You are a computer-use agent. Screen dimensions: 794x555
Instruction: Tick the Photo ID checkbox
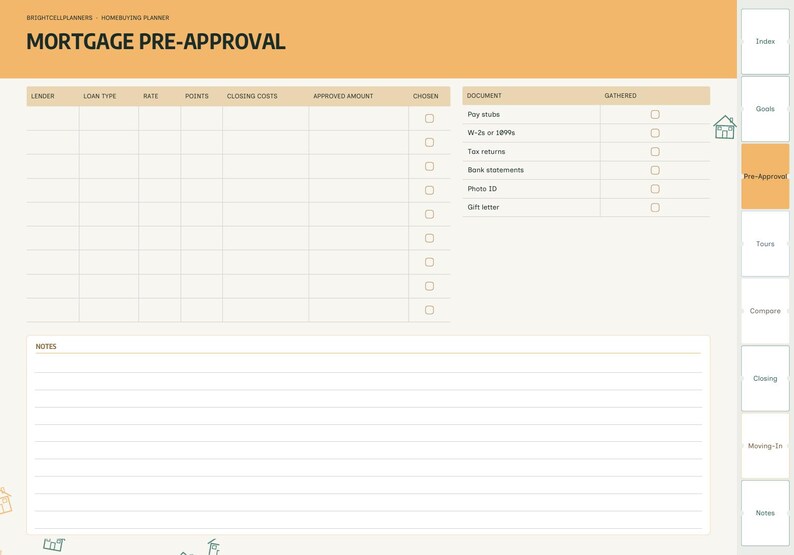[x=655, y=189]
